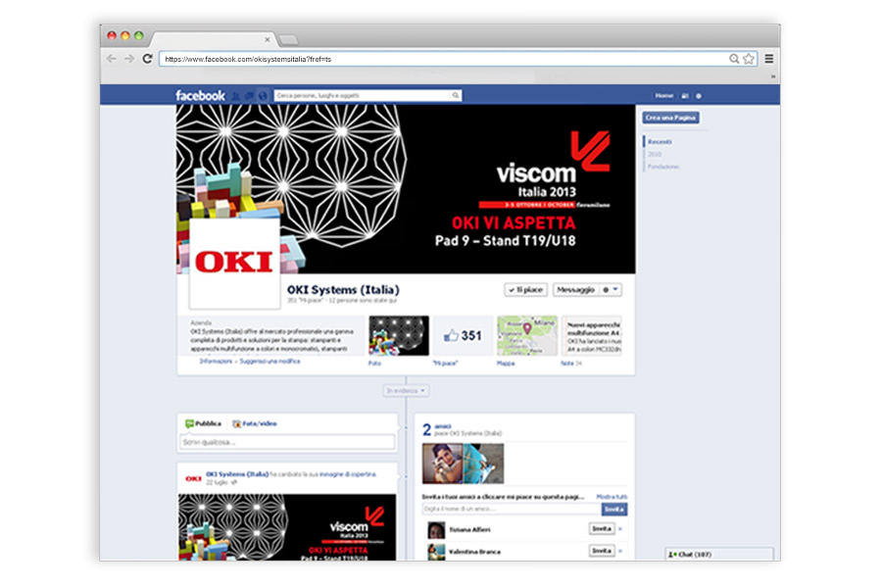Expand the Chat (107) bar
The width and height of the screenshot is (882, 588).
pos(718,555)
